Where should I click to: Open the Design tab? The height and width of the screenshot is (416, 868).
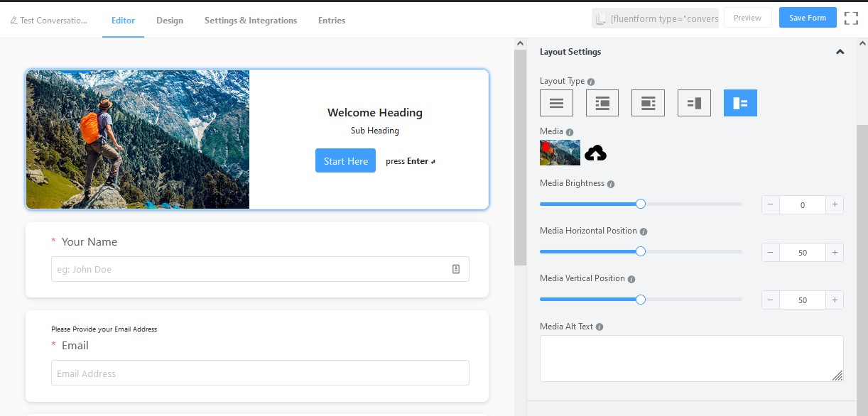coord(170,21)
